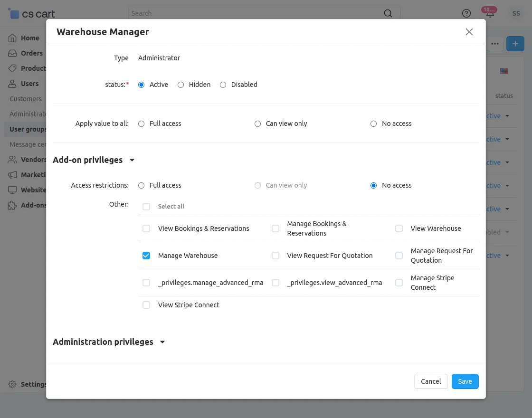532x418 pixels.
Task: Enable View Bookings & Reservations checkbox
Action: (146, 228)
